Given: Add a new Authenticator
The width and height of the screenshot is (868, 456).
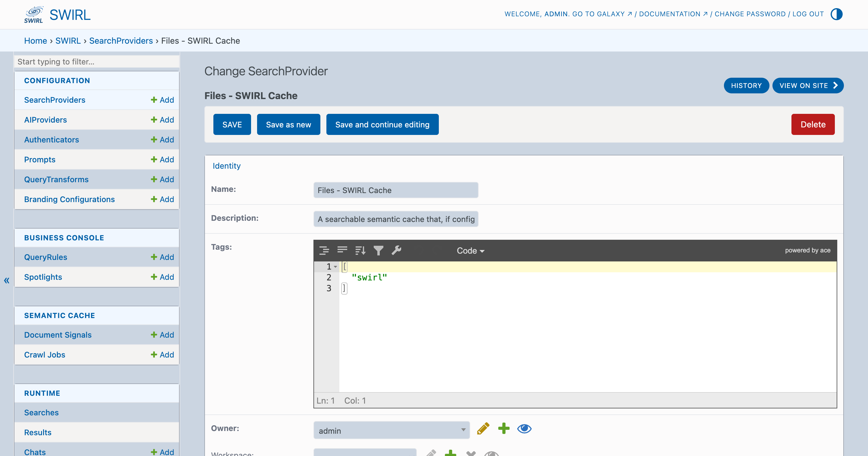Looking at the screenshot, I should point(162,140).
